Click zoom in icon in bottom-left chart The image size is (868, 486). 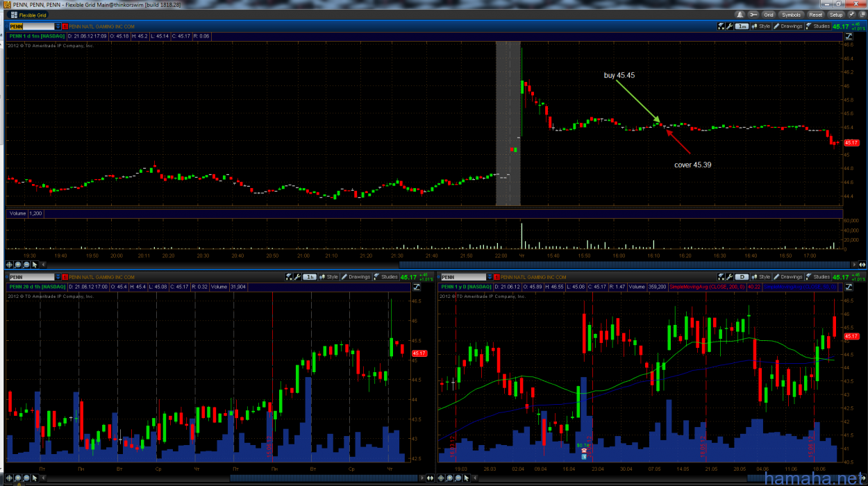pos(17,478)
